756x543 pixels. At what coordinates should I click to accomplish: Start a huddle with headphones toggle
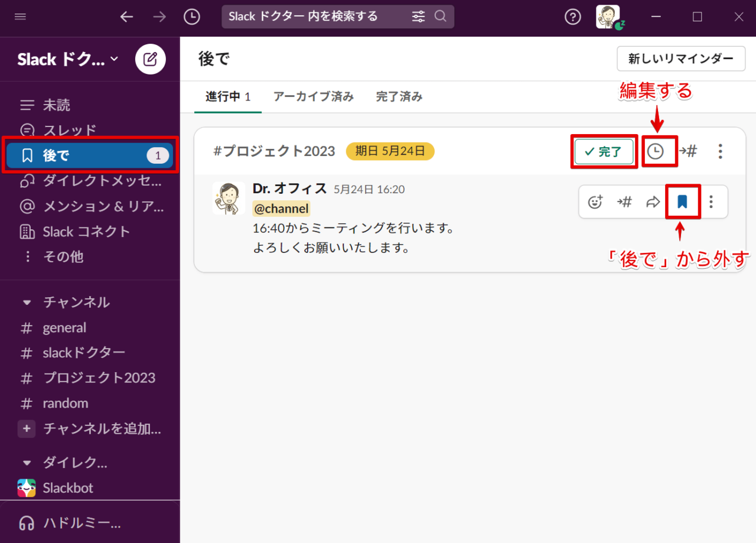tap(27, 523)
